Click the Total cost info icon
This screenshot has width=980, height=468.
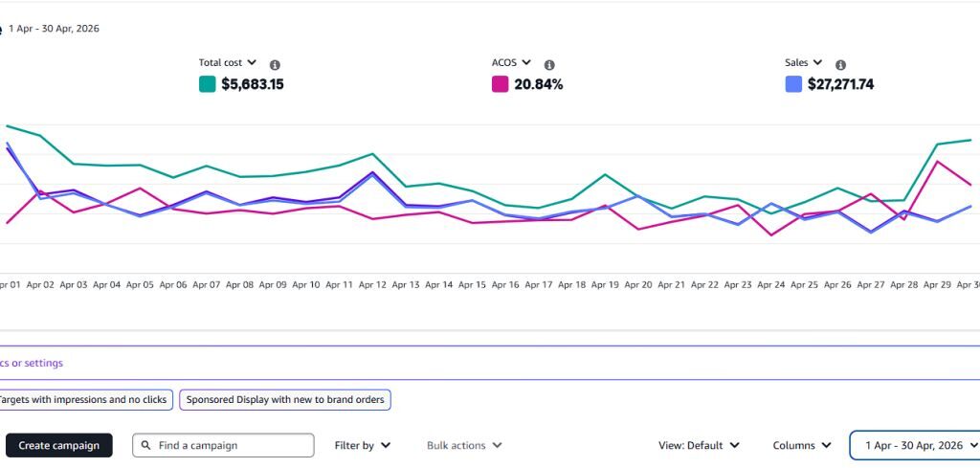275,65
